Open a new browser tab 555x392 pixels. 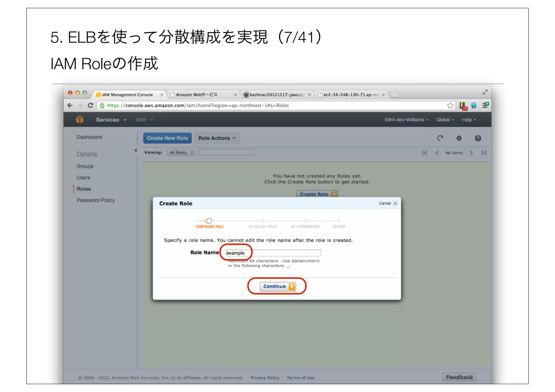[395, 95]
